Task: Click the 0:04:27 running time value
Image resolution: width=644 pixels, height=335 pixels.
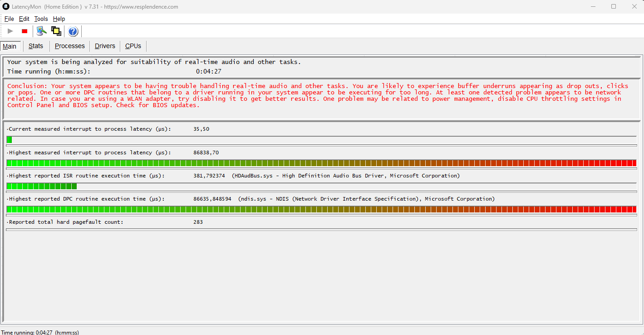Action: (x=209, y=71)
